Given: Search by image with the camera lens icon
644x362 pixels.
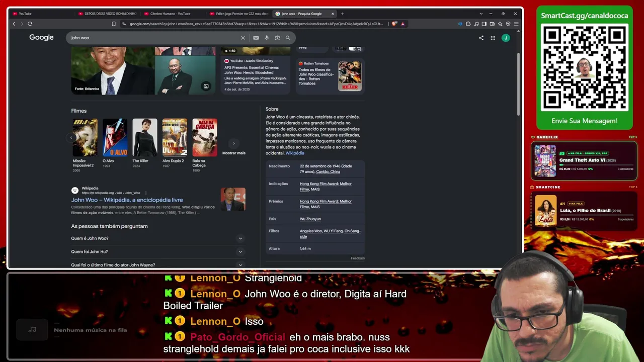Looking at the screenshot, I should [x=277, y=38].
